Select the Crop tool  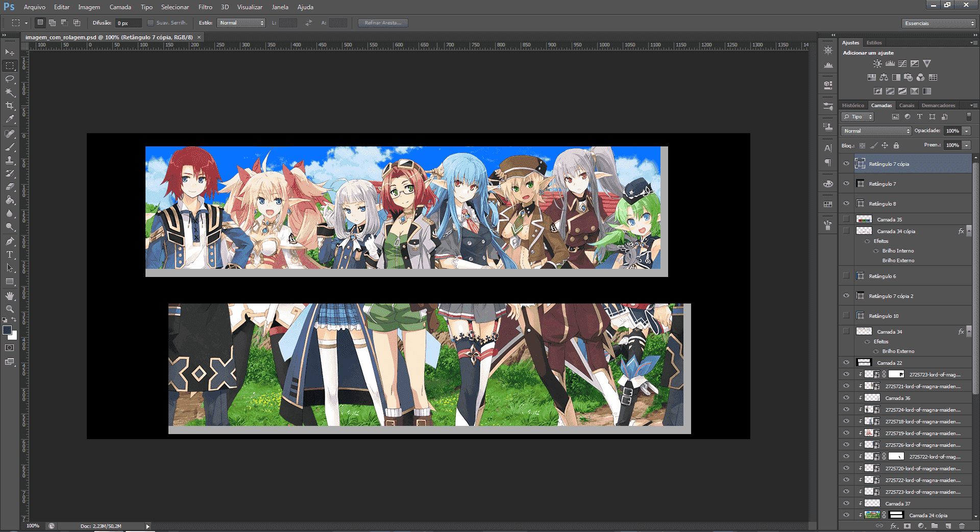coord(10,106)
